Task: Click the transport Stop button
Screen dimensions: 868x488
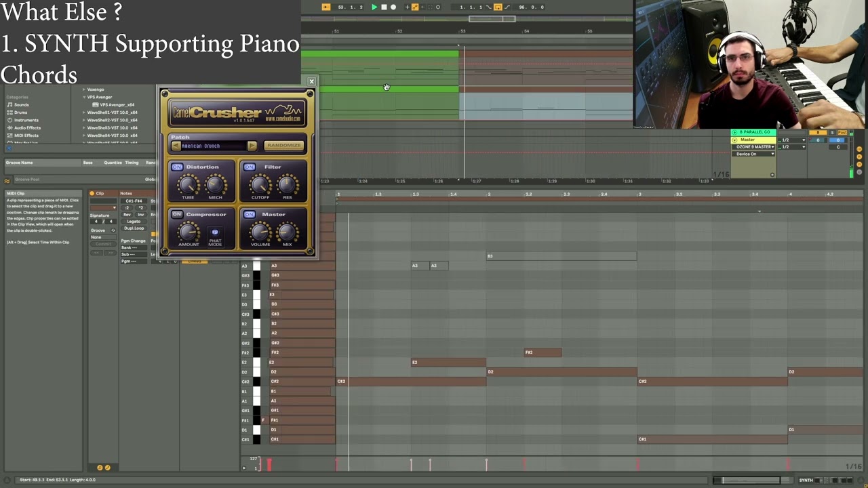Action: [383, 7]
